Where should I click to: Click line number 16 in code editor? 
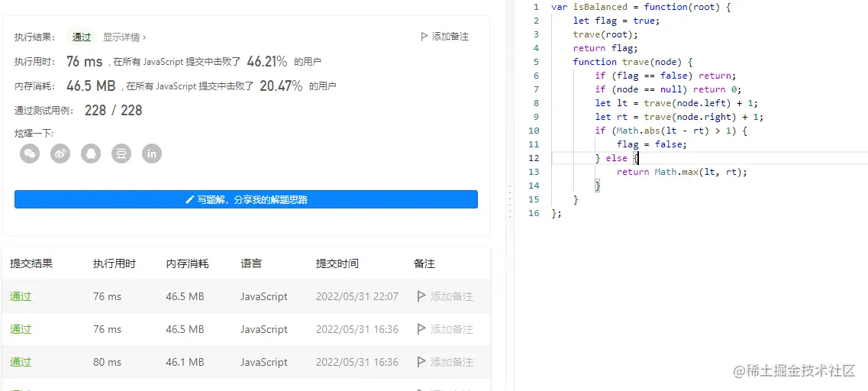click(534, 213)
